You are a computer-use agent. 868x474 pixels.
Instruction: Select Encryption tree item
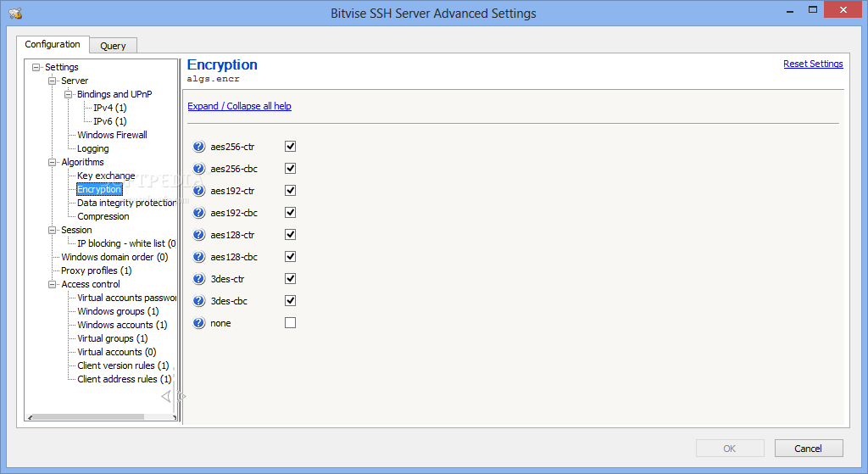click(x=99, y=189)
